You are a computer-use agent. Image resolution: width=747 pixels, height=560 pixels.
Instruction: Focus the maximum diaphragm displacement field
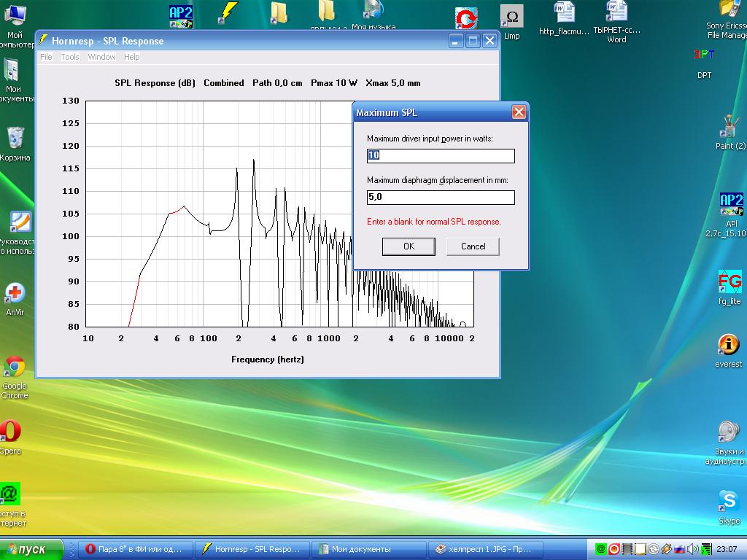441,197
